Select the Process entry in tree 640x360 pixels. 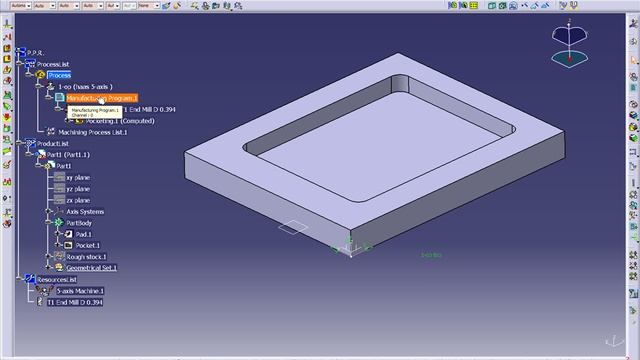(59, 75)
